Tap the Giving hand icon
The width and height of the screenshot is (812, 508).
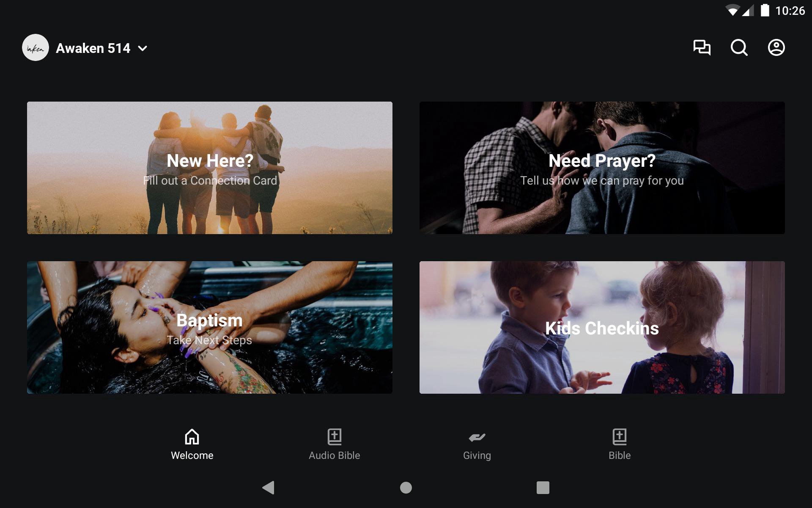[x=477, y=437]
